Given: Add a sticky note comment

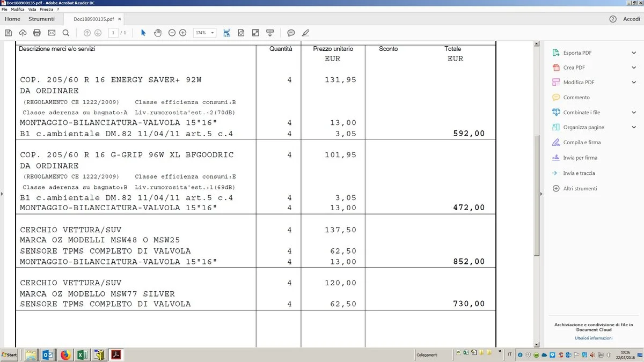Looking at the screenshot, I should 291,33.
